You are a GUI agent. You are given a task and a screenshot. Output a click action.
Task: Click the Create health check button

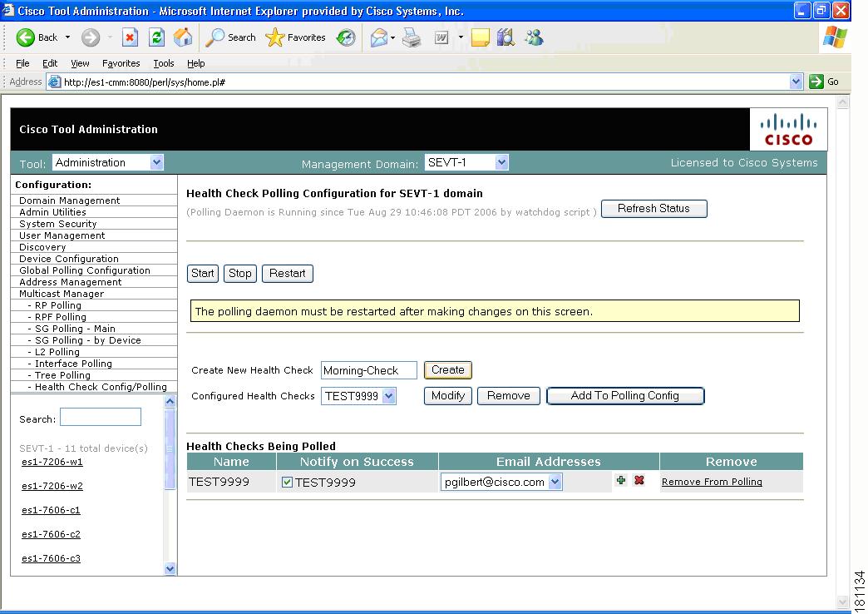click(448, 370)
